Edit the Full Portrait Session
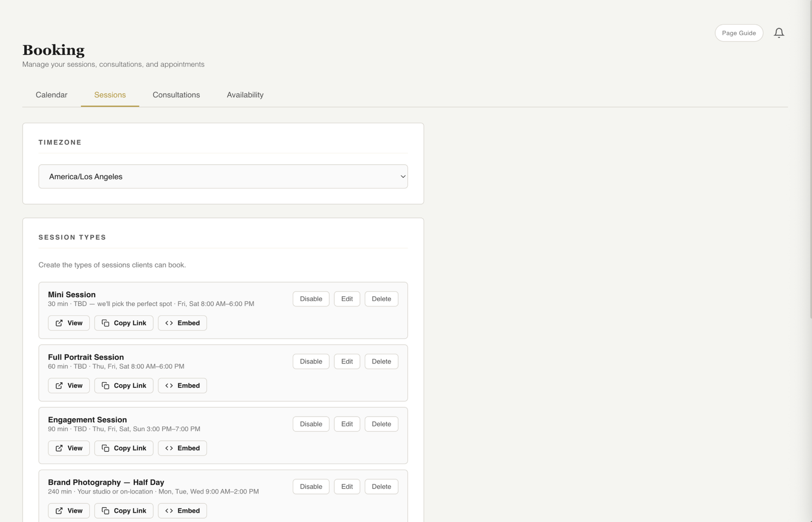 tap(347, 361)
